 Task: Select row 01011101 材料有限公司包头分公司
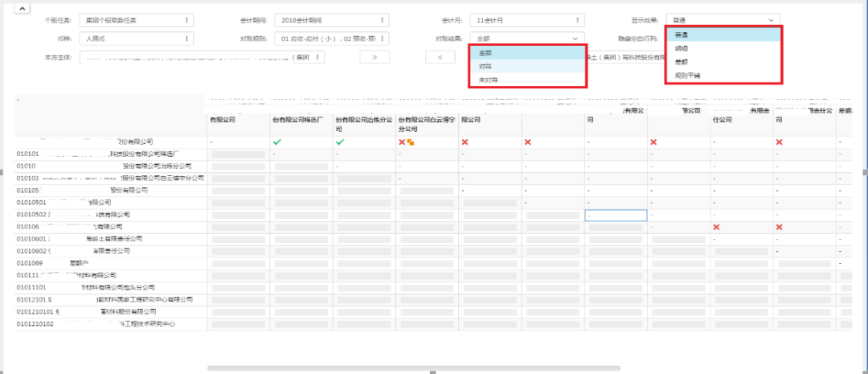pyautogui.click(x=111, y=288)
